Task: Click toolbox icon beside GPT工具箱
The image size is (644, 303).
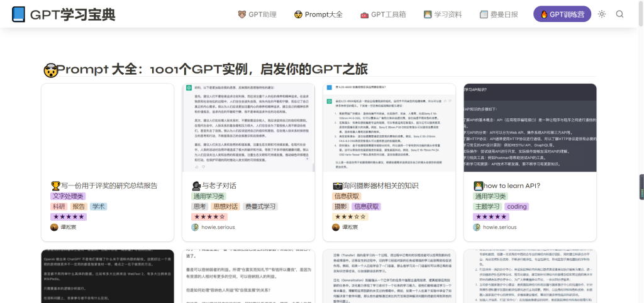Action: [x=364, y=15]
